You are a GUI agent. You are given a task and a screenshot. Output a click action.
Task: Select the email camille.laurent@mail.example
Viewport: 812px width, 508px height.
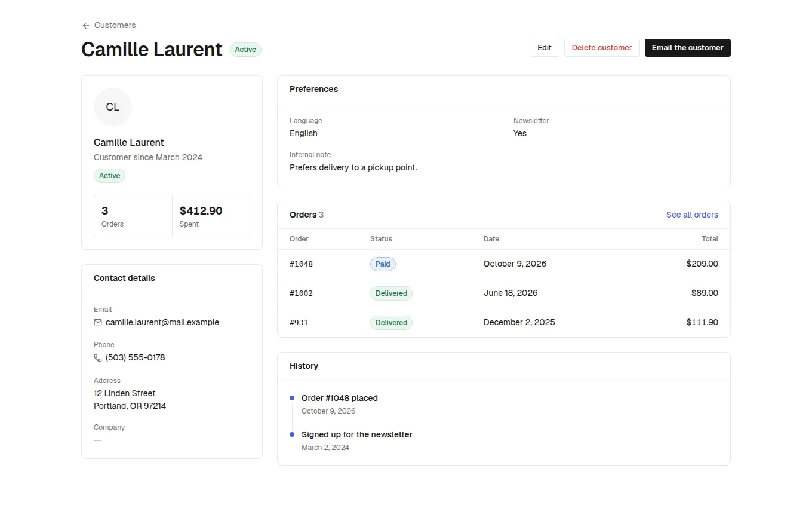(162, 322)
